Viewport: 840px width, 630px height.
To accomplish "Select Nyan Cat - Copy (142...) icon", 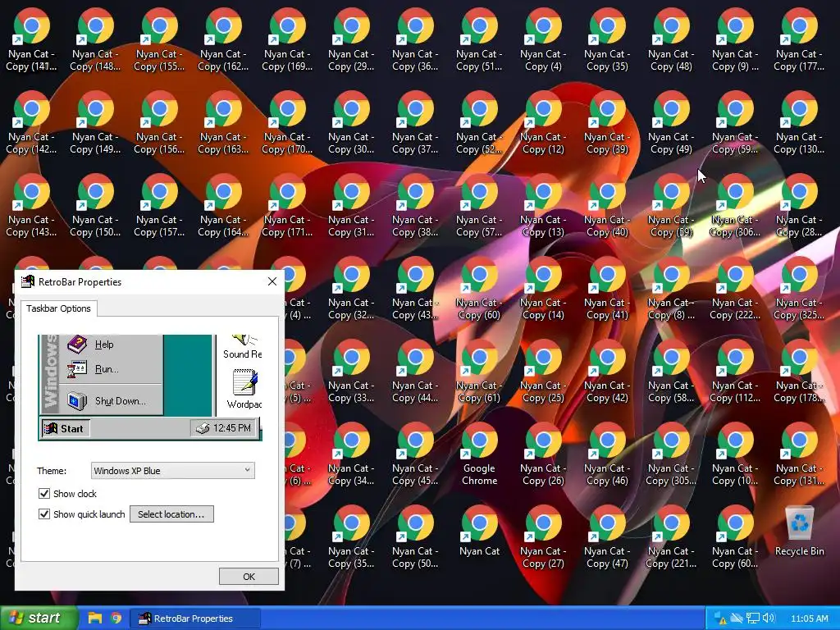I will tap(31, 123).
